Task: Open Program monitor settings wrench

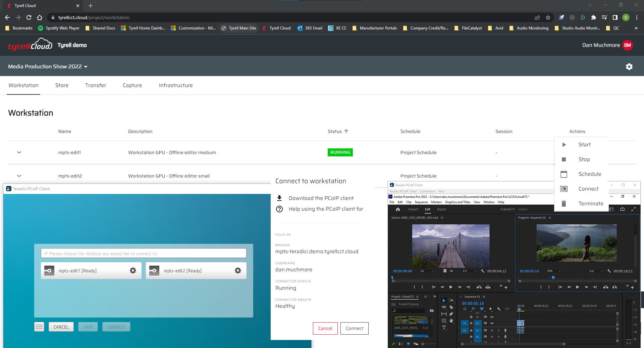Action: pos(609,271)
